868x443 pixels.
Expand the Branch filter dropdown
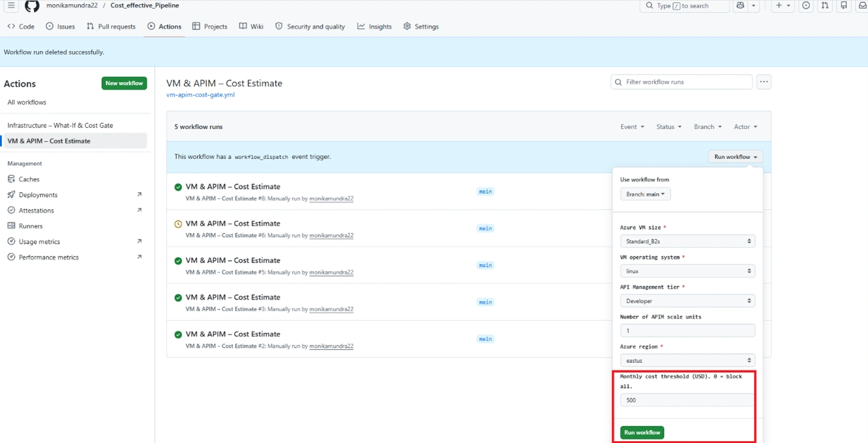pyautogui.click(x=707, y=127)
